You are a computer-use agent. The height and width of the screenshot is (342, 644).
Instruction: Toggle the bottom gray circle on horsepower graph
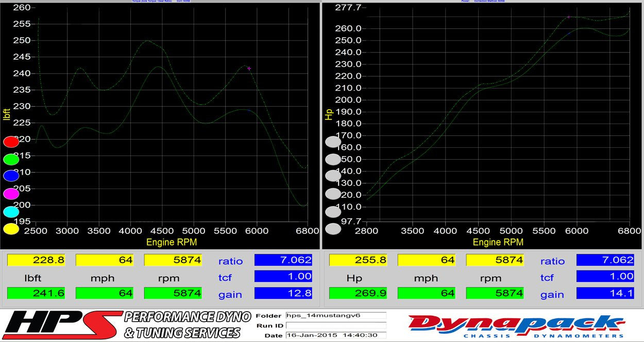coord(333,229)
